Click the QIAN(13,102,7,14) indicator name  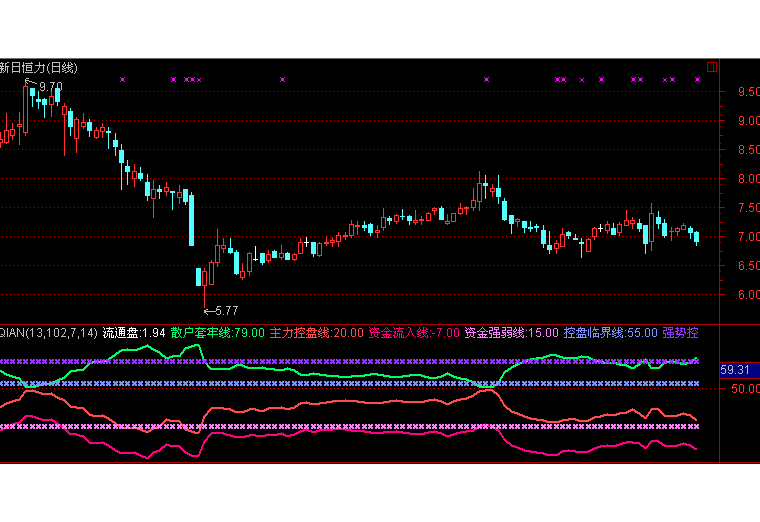(x=48, y=332)
